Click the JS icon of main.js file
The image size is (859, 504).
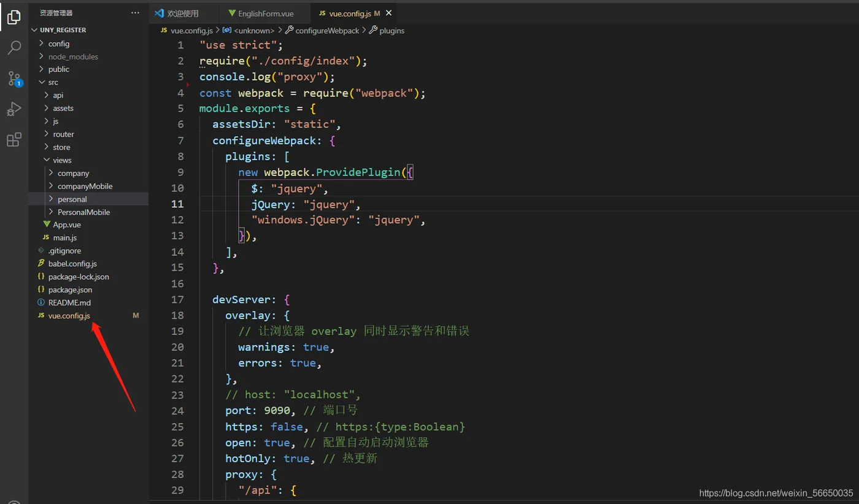tap(46, 237)
